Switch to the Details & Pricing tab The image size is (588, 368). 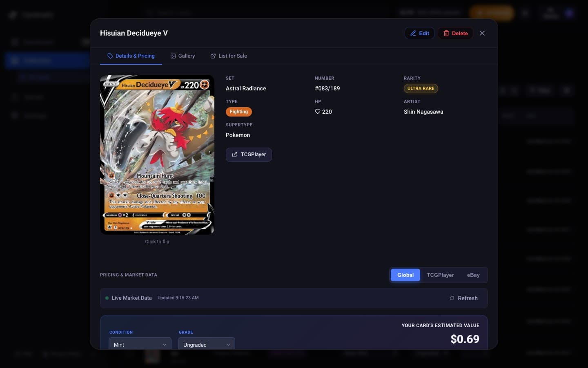pos(131,56)
